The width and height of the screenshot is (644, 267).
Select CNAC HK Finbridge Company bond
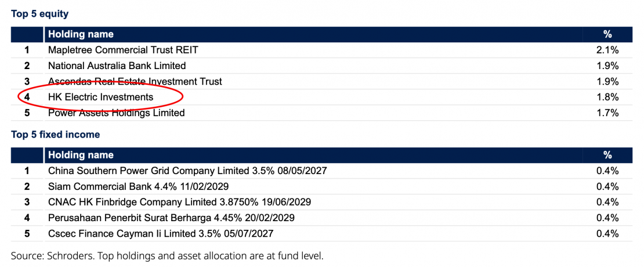tap(179, 202)
